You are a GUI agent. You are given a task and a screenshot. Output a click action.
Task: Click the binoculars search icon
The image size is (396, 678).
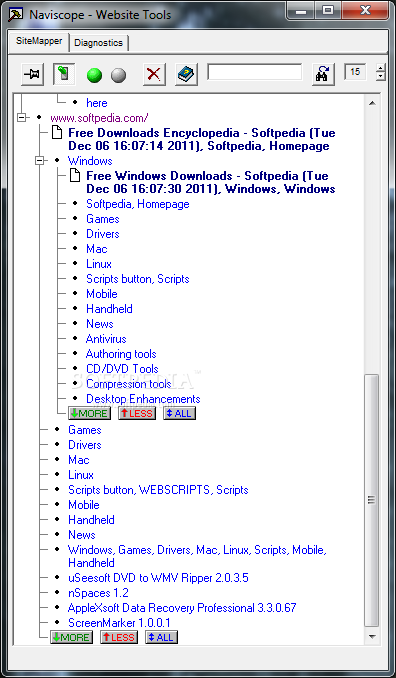pos(323,74)
